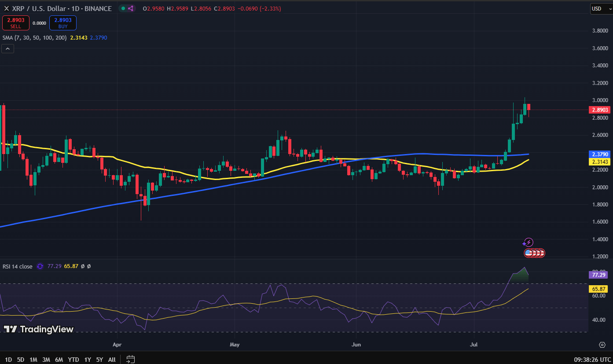Image resolution: width=613 pixels, height=364 pixels.
Task: Click the spread value 0.0000
Action: pos(40,23)
